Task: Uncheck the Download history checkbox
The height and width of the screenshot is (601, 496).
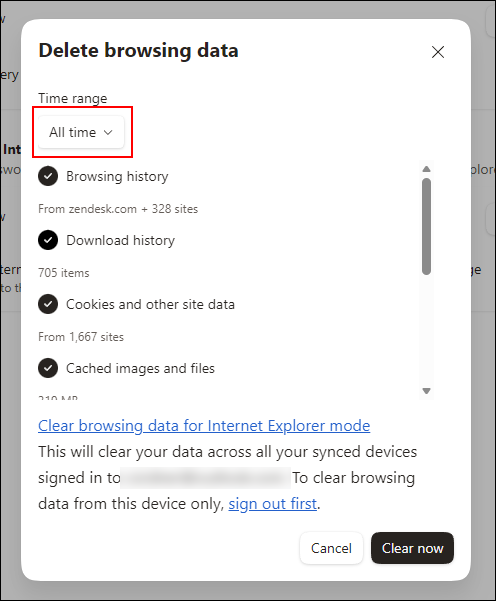Action: 48,240
